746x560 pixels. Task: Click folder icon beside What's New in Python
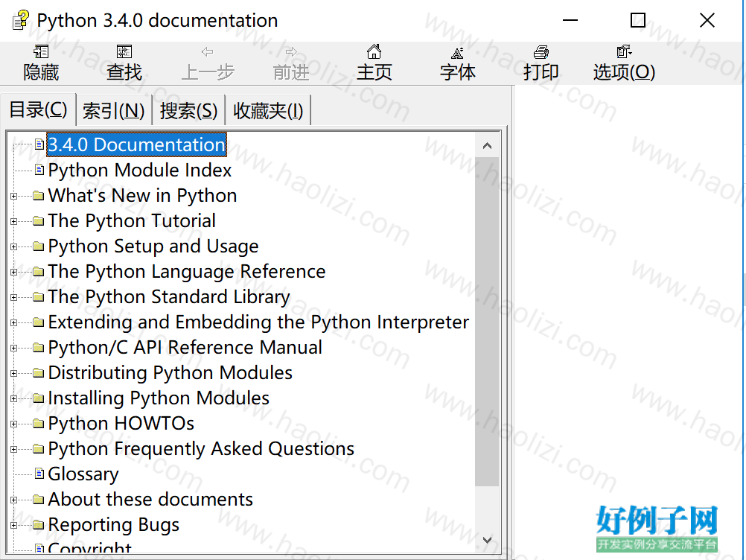point(39,196)
